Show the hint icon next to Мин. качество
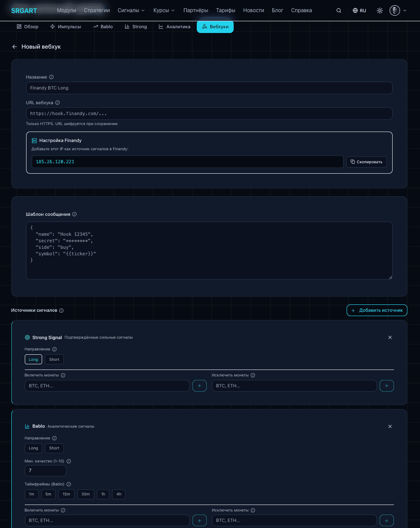420x528 pixels. [68, 461]
